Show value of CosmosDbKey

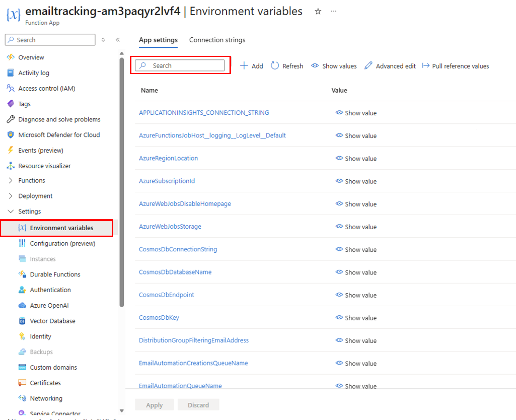(356, 318)
